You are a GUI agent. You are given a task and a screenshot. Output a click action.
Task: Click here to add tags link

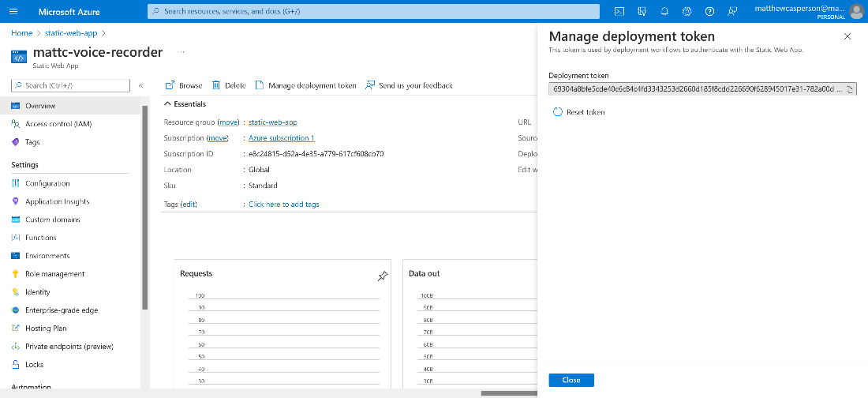(284, 204)
